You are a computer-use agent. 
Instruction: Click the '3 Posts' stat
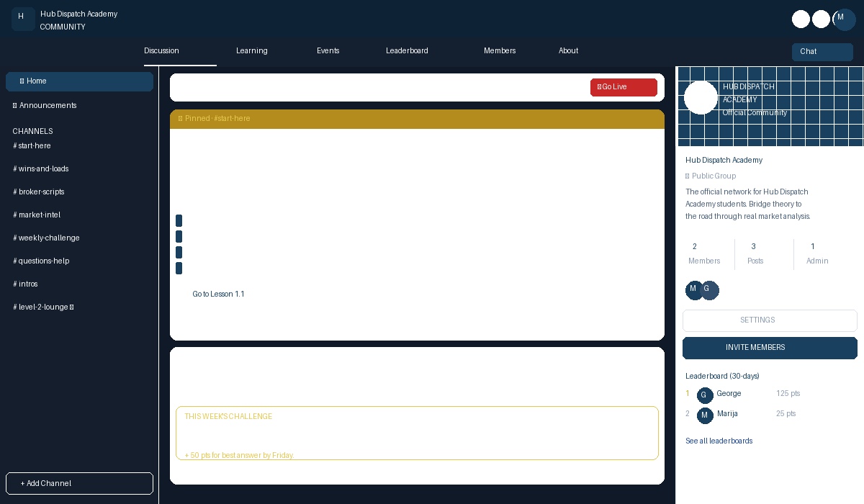(x=755, y=254)
